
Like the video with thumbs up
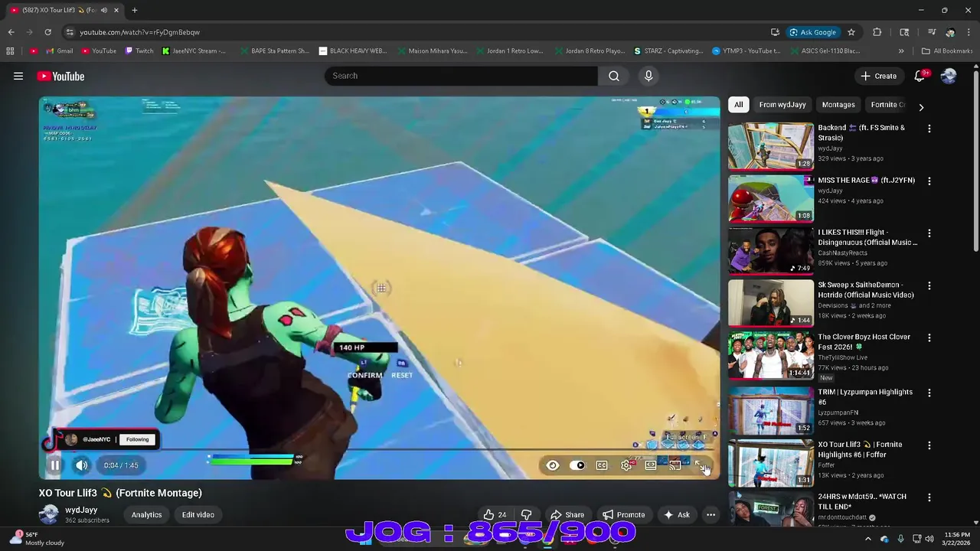pyautogui.click(x=495, y=515)
